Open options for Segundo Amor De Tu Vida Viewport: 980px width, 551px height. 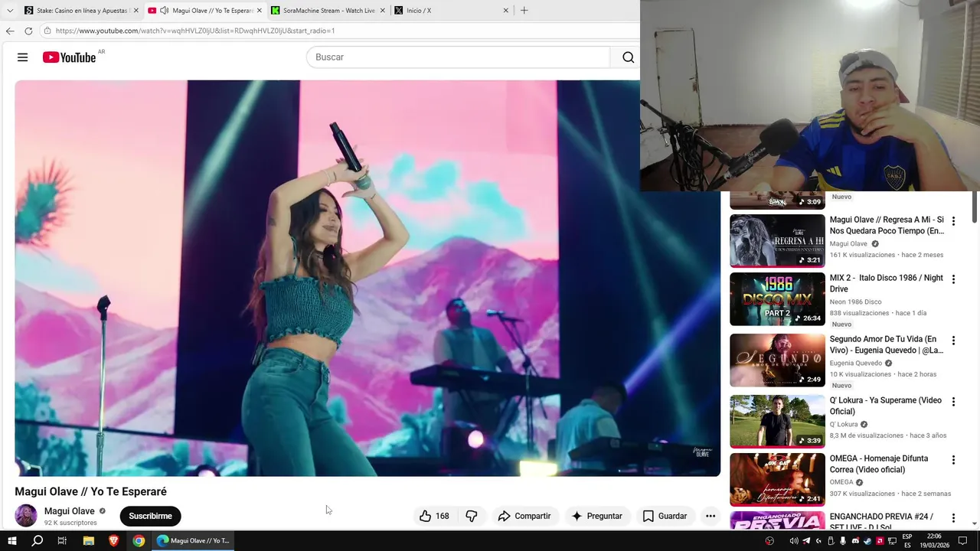[953, 341]
